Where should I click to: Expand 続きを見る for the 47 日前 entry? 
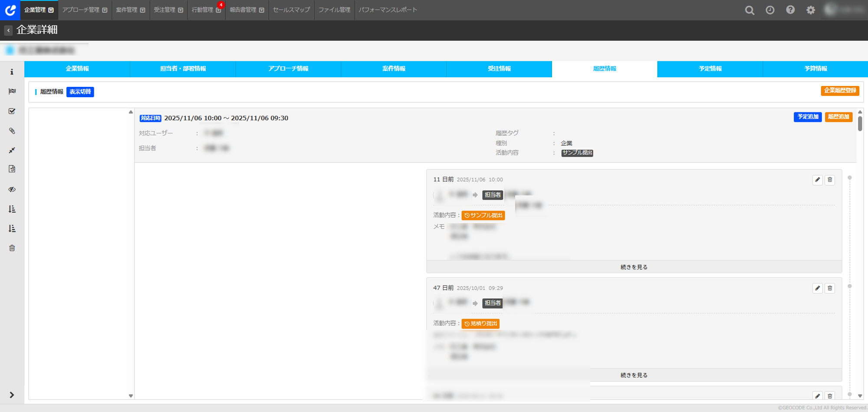tap(634, 375)
